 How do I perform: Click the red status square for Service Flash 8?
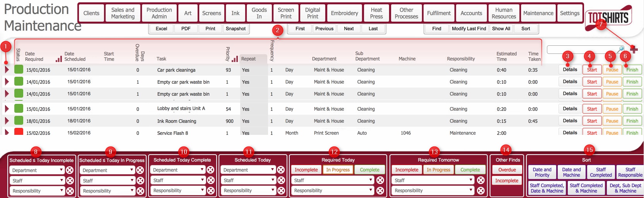19,132
